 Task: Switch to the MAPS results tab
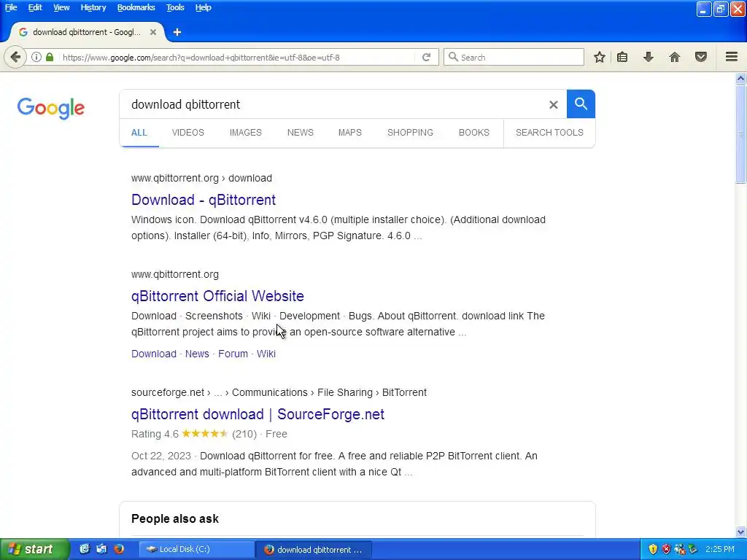(349, 133)
